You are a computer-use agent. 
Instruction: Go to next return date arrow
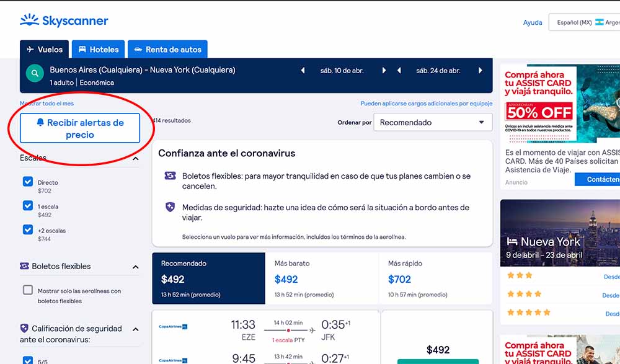tap(480, 71)
